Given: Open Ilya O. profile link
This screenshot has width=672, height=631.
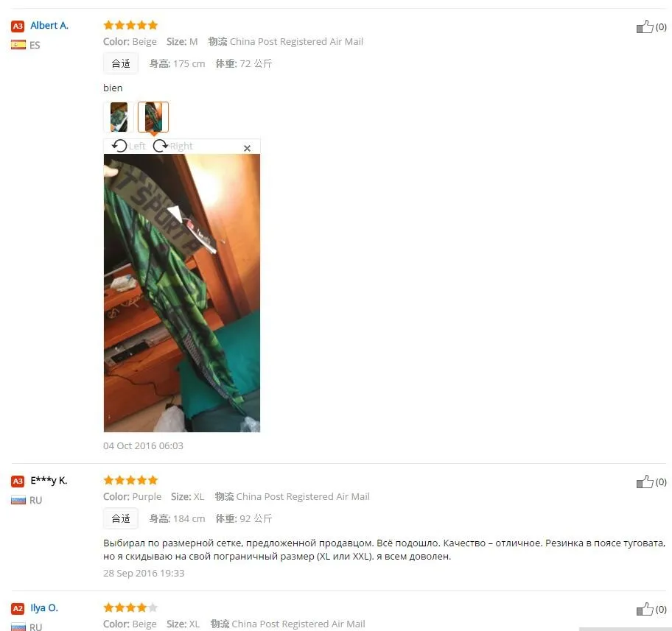Looking at the screenshot, I should point(44,608).
